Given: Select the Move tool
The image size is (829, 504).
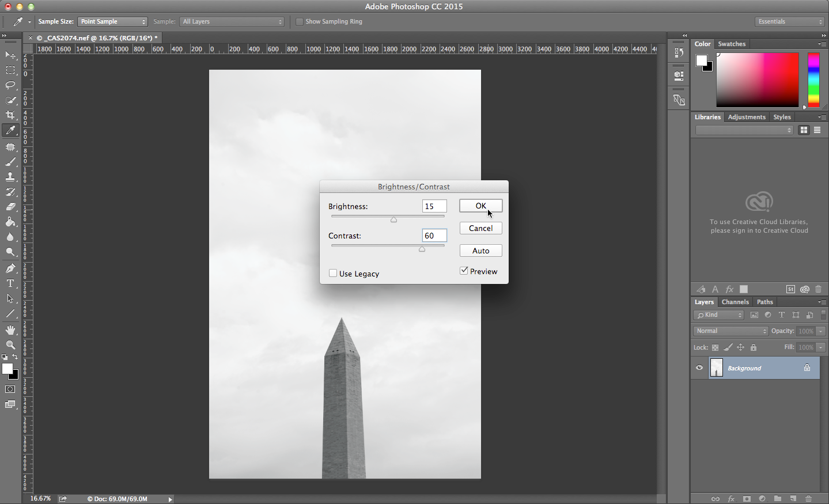Looking at the screenshot, I should coord(10,55).
